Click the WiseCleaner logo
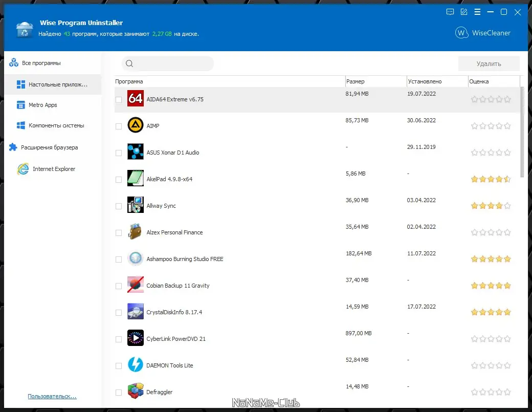 (x=482, y=33)
